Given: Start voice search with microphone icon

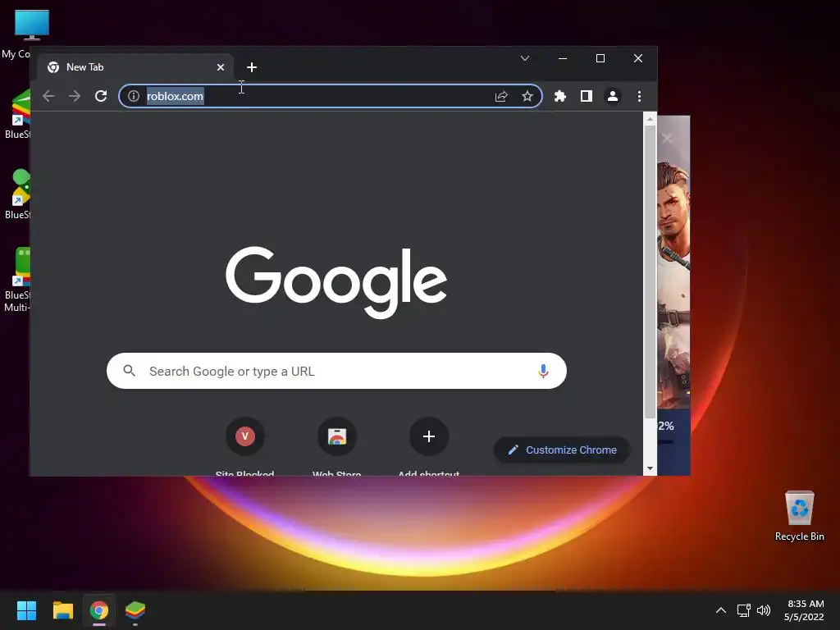Looking at the screenshot, I should (x=543, y=371).
